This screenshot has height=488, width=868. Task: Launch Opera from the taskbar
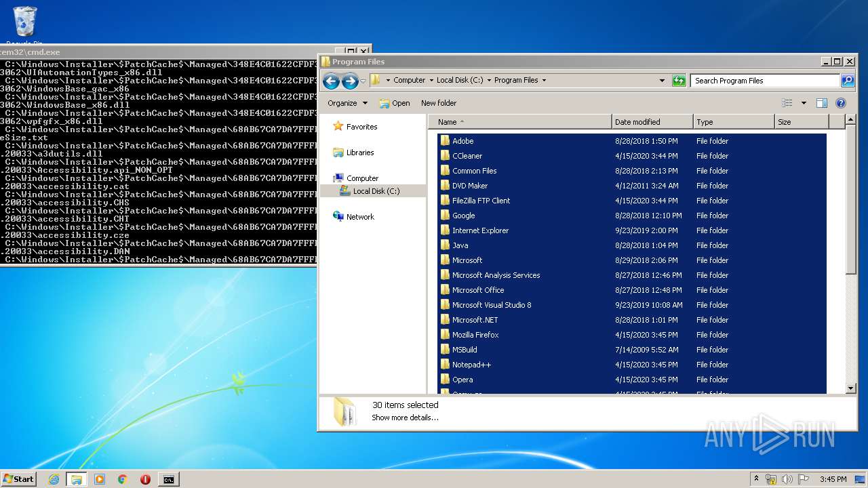[x=145, y=479]
